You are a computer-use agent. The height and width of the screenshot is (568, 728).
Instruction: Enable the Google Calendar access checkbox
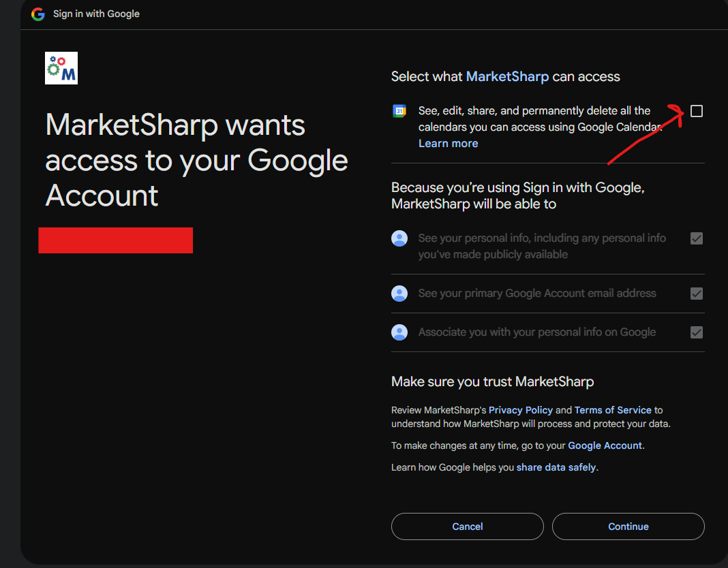[x=697, y=111]
